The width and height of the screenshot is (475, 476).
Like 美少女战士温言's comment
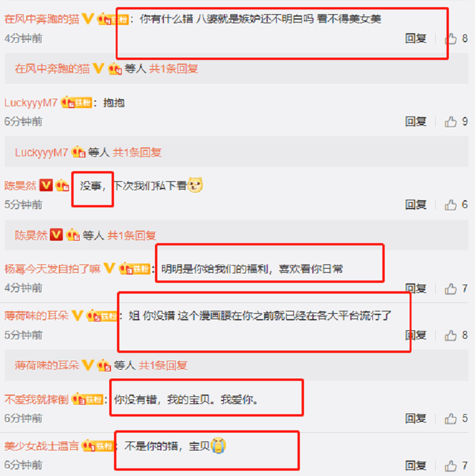(x=451, y=465)
